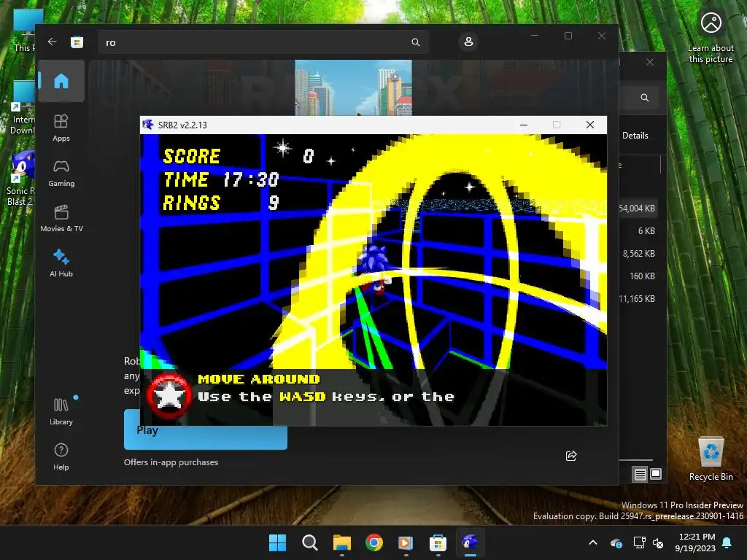Open media player app from taskbar
This screenshot has width=747, height=560.
pos(406,542)
